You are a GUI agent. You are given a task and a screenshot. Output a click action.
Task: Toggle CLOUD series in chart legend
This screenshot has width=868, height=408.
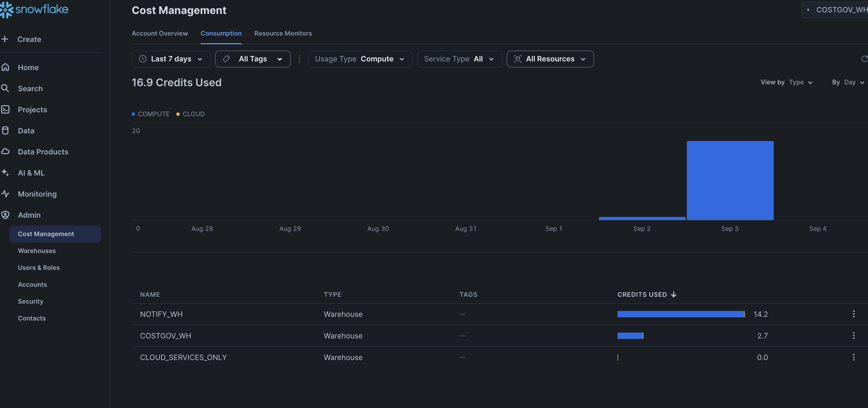[x=190, y=114]
